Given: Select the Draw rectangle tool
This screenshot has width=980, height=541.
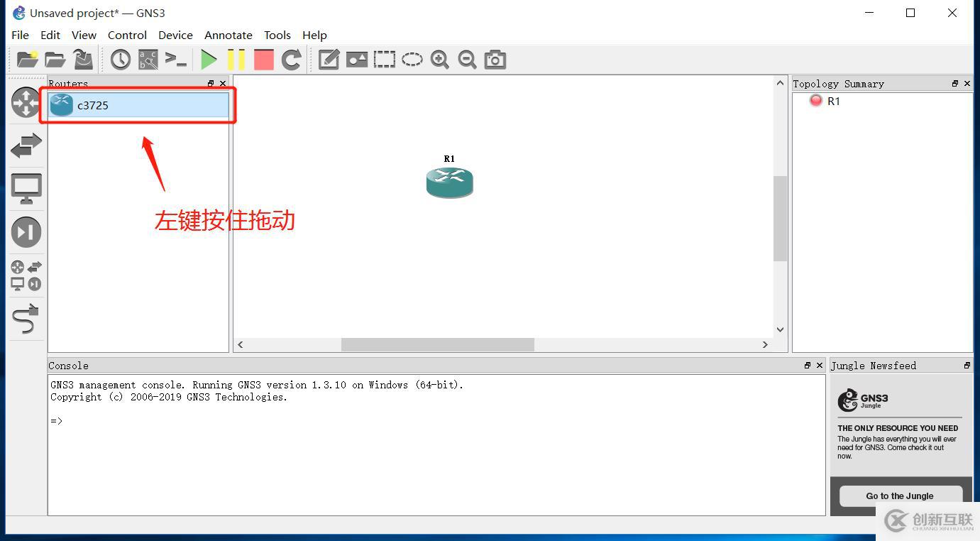Looking at the screenshot, I should tap(384, 60).
